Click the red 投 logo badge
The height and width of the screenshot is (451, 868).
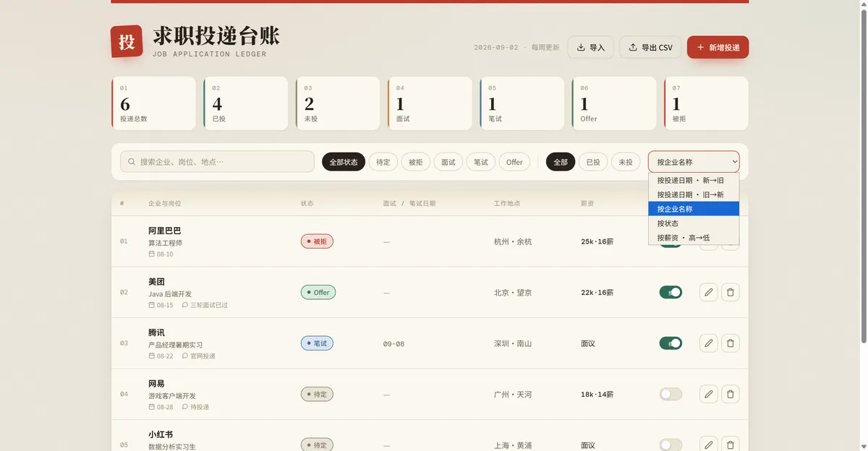pyautogui.click(x=127, y=42)
